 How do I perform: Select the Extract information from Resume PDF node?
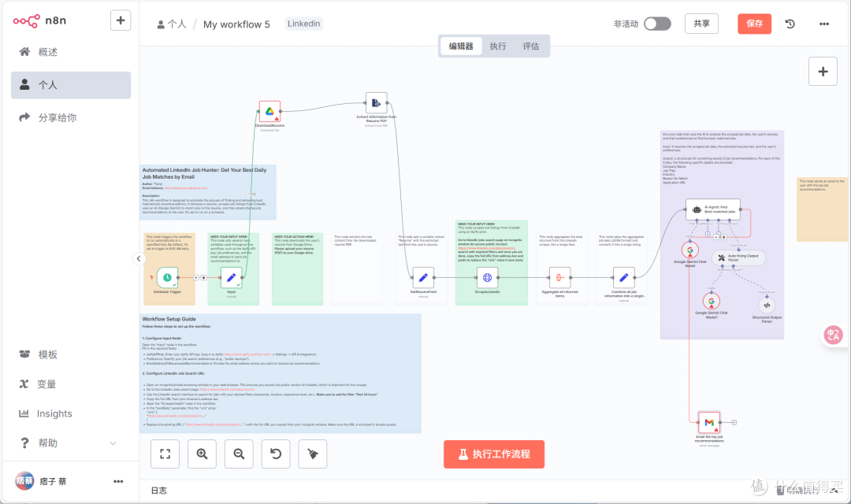pos(376,103)
